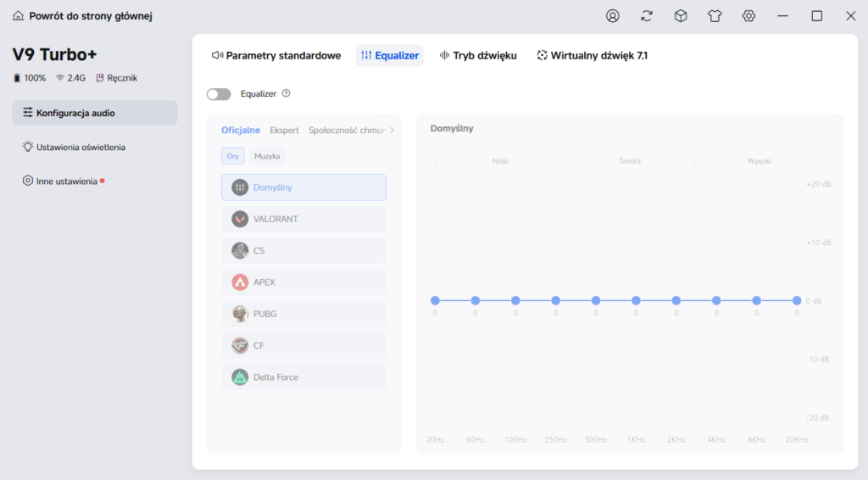868x480 pixels.
Task: Open the user account profile icon
Action: tap(612, 16)
